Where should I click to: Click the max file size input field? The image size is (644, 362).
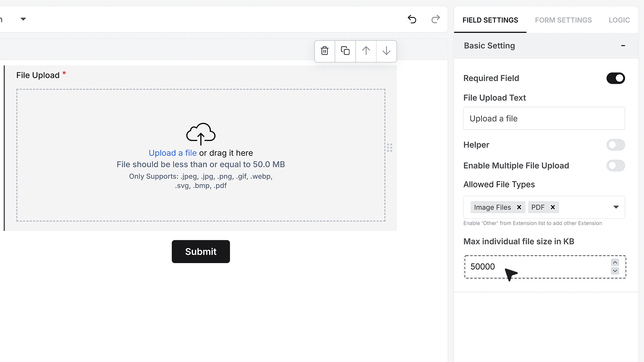[x=545, y=267]
